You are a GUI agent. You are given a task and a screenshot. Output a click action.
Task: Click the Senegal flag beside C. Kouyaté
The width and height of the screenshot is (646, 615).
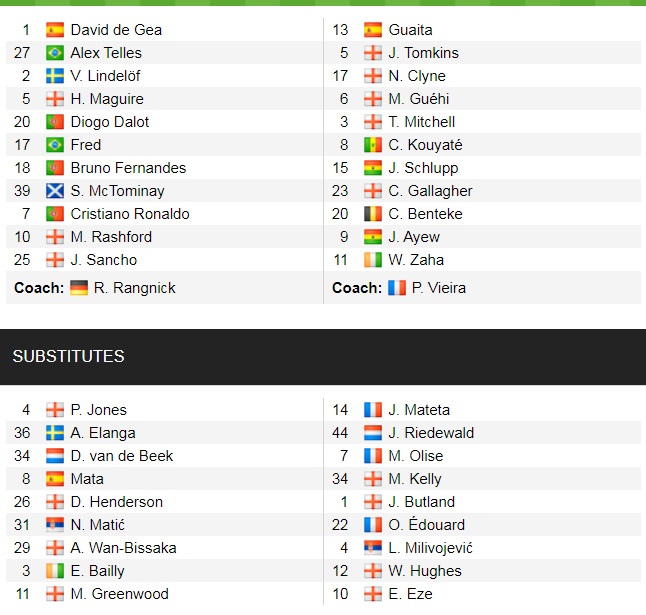373,145
